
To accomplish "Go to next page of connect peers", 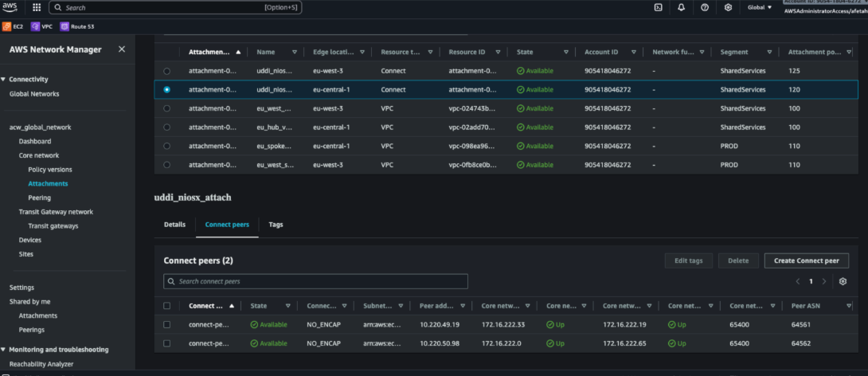I will coord(823,281).
